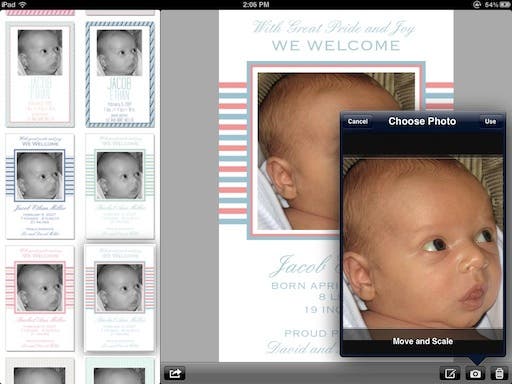512x384 pixels.
Task: Select the partially visible gray template at bottom left
Action: point(40,371)
